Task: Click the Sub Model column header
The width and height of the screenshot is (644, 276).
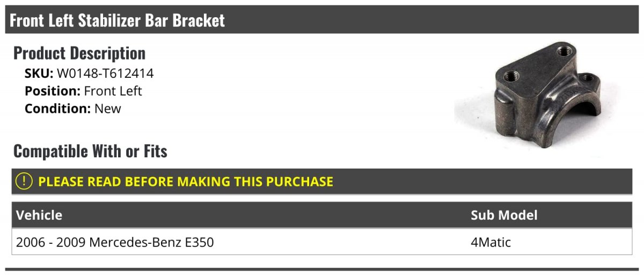Action: pos(504,215)
